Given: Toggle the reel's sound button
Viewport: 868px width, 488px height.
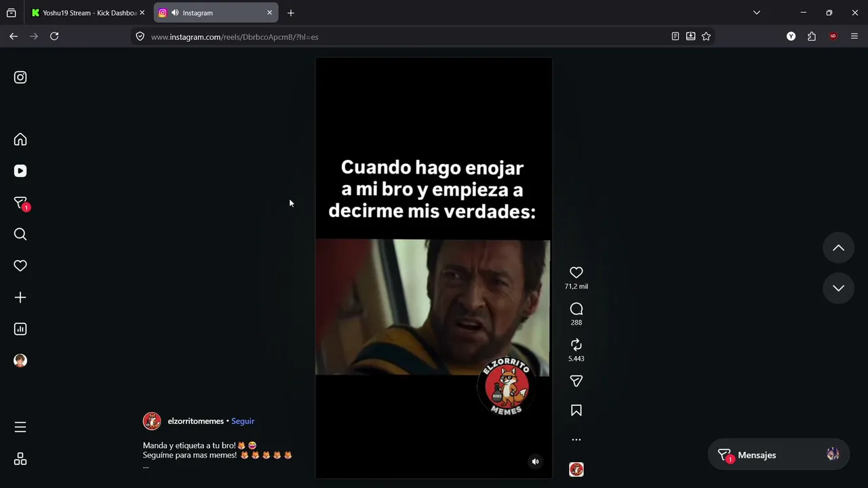Looking at the screenshot, I should click(x=535, y=462).
